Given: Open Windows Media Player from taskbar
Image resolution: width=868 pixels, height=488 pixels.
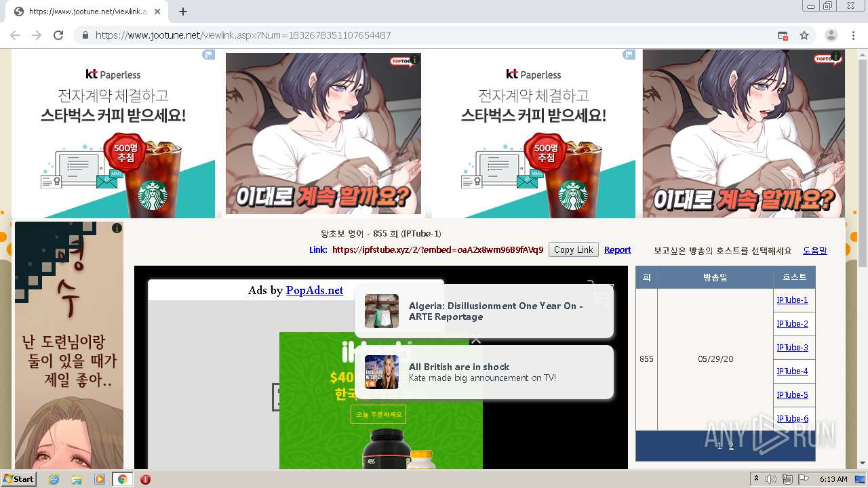Looking at the screenshot, I should [x=100, y=479].
